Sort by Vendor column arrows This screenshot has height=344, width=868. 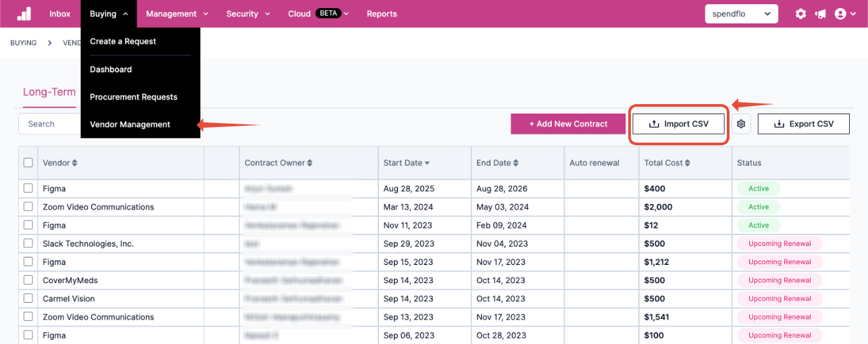(x=74, y=163)
